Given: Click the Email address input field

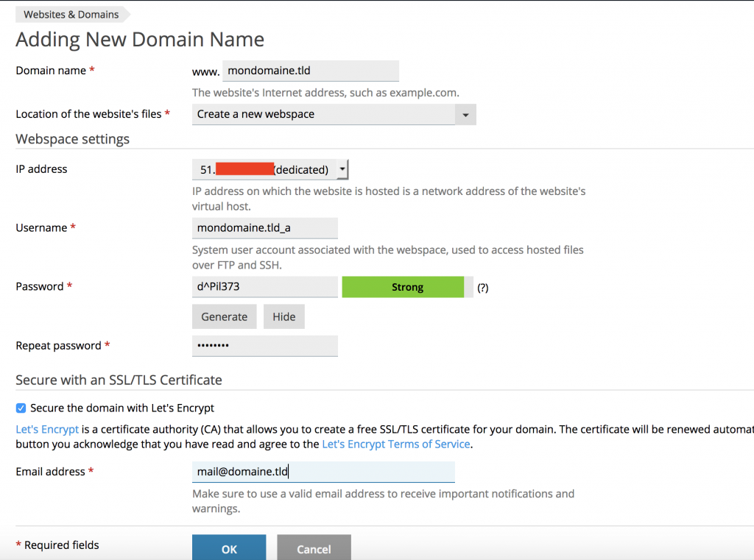Looking at the screenshot, I should 323,472.
